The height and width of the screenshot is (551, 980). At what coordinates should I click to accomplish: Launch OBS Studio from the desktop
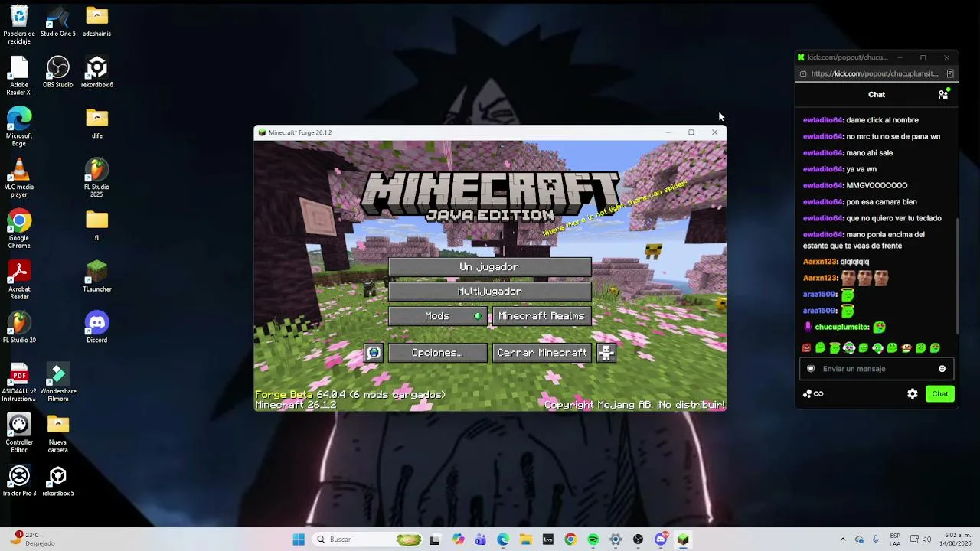click(x=58, y=73)
